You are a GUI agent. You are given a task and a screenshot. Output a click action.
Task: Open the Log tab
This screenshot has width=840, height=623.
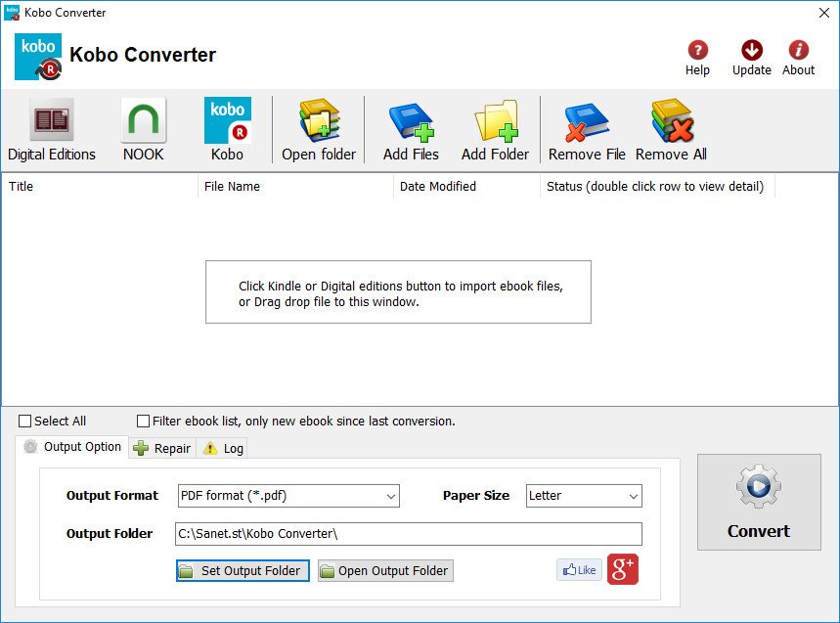[x=222, y=448]
